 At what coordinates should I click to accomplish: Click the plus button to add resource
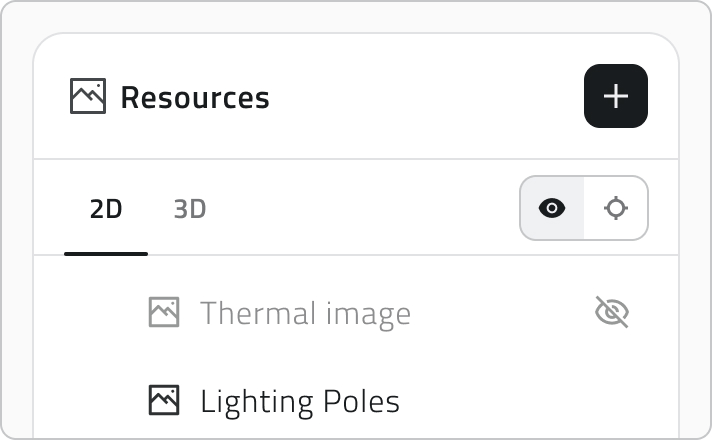click(616, 96)
